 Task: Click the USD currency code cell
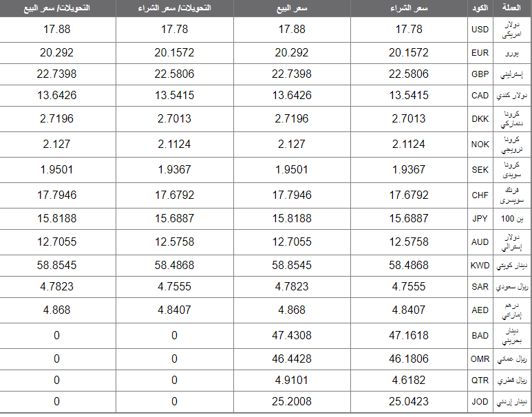[480, 30]
